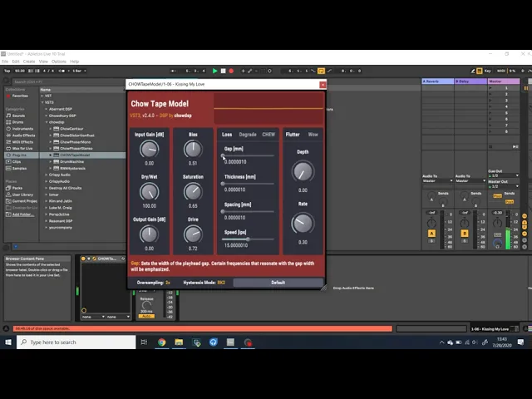The width and height of the screenshot is (532, 399).
Task: Select Audio Effects category in browser
Action: tap(20, 135)
